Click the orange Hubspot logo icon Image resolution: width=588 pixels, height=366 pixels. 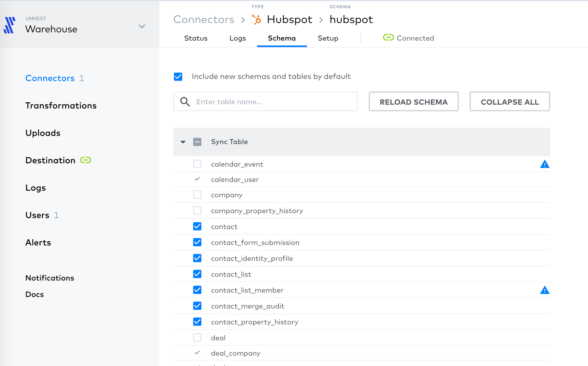(257, 20)
